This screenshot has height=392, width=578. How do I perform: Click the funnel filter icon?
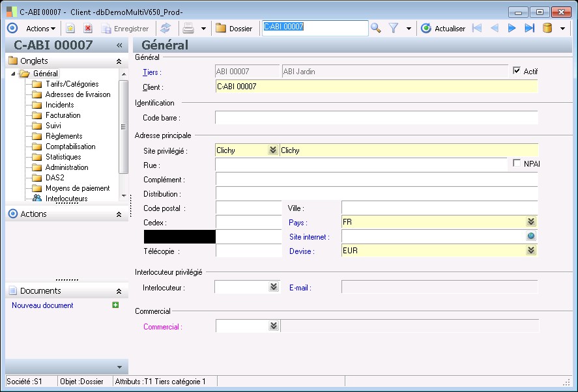click(x=394, y=28)
